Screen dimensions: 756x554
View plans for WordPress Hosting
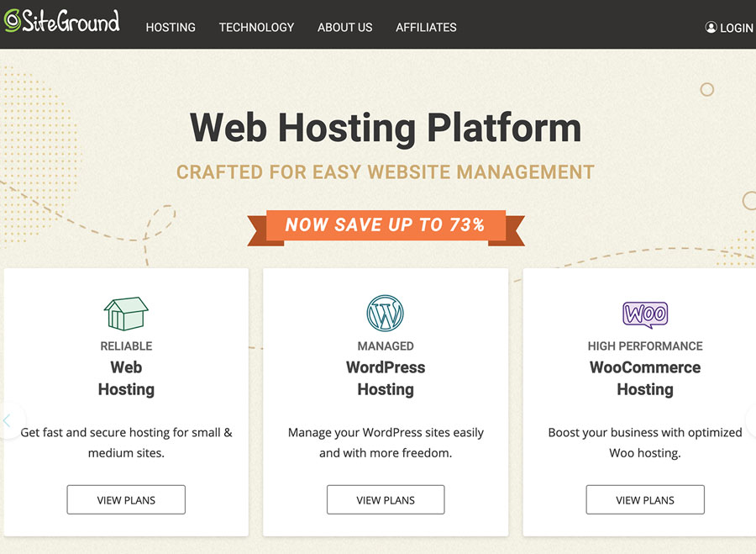(x=386, y=500)
